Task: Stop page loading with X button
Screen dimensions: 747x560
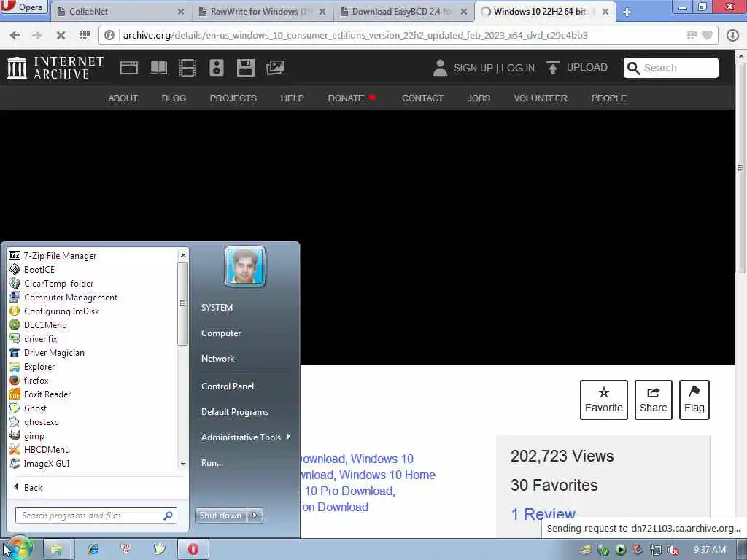Action: [61, 35]
